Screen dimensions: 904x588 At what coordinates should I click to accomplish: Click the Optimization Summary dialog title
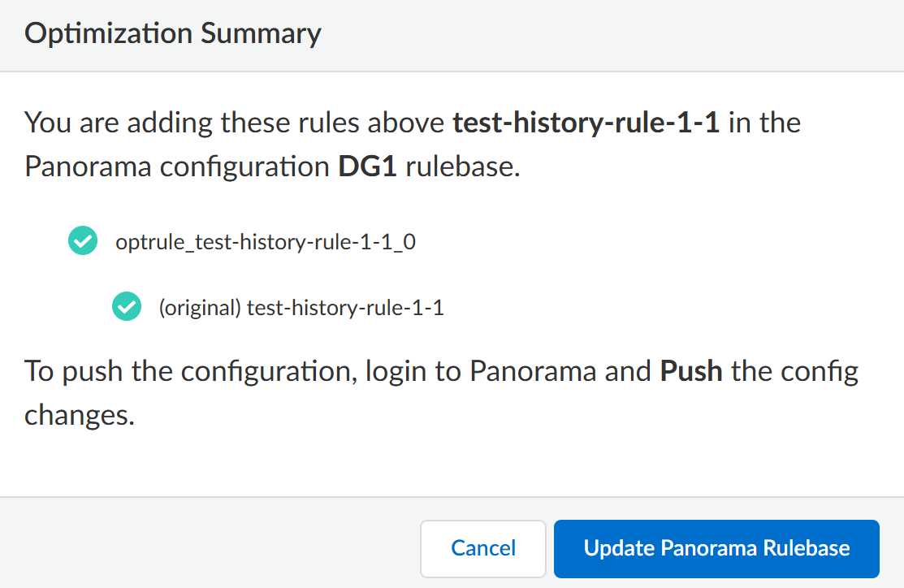[173, 34]
